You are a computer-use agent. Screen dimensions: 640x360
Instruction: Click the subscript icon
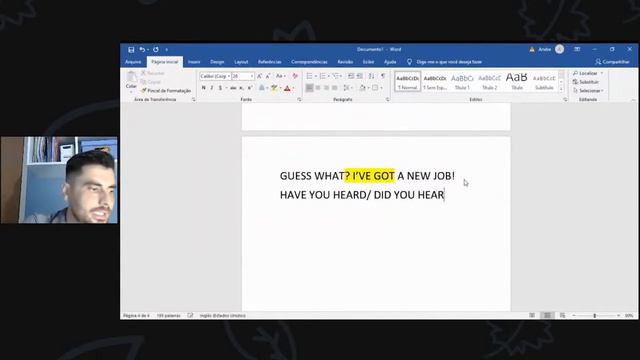(242, 88)
